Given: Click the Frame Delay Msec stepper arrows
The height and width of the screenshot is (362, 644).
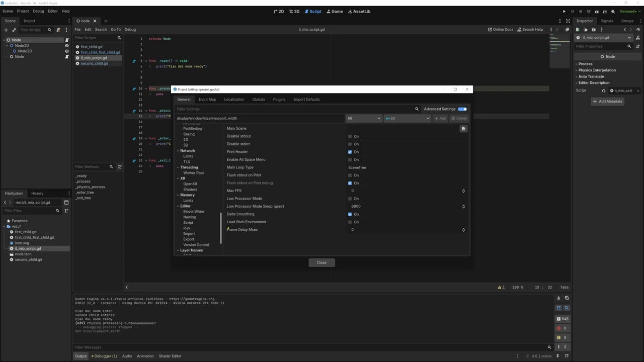Looking at the screenshot, I should (x=463, y=230).
